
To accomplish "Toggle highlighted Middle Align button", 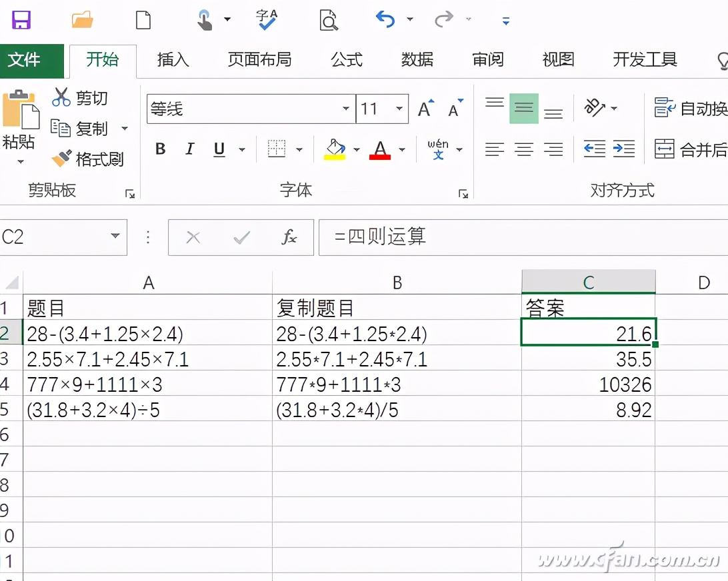I will (x=524, y=108).
